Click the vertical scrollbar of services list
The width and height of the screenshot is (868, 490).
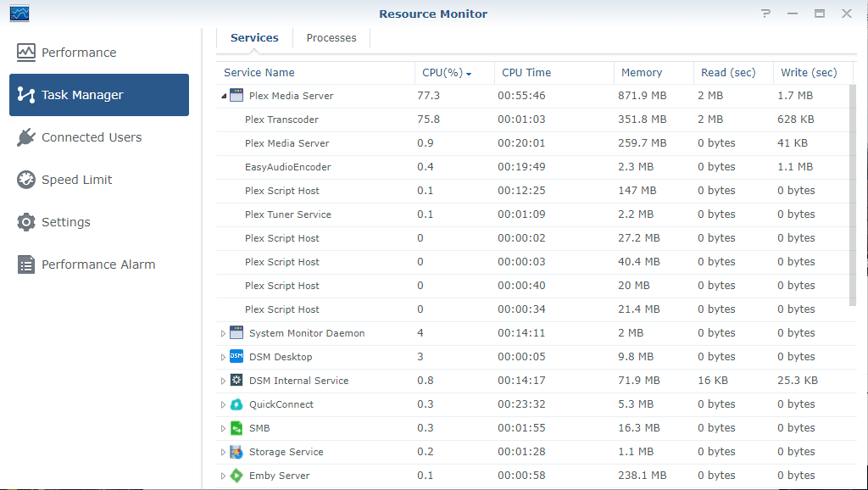853,195
